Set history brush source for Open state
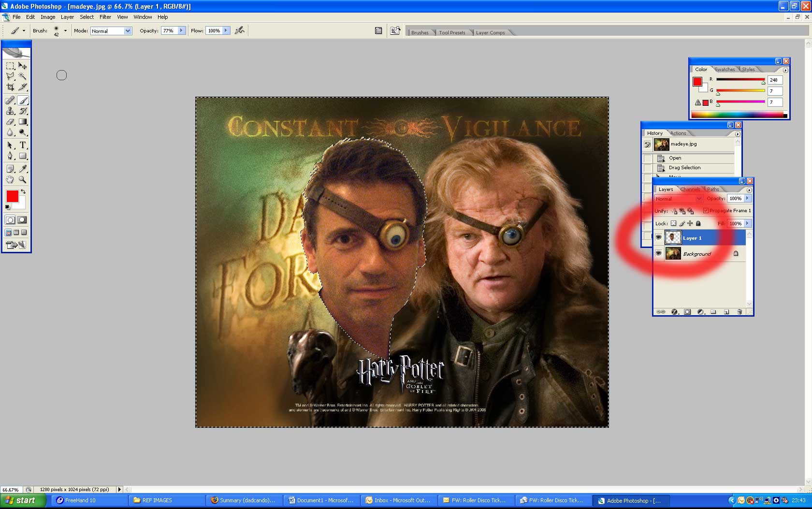Viewport: 812px width, 509px height. coord(647,158)
